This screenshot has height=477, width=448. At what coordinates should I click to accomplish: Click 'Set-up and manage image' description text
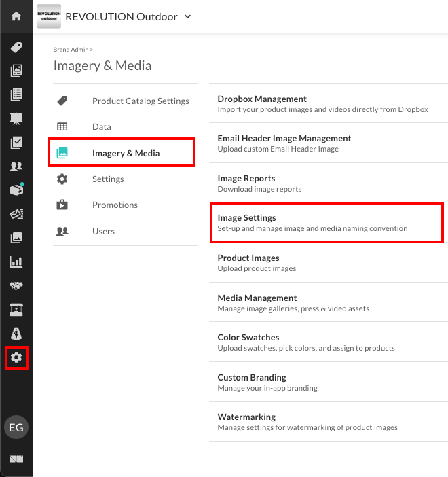[312, 228]
